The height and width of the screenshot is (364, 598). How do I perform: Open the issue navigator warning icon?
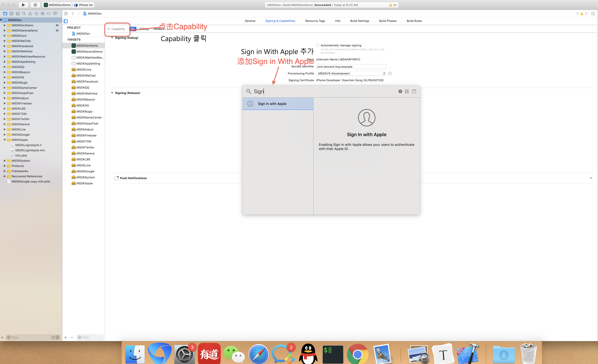coord(30,14)
